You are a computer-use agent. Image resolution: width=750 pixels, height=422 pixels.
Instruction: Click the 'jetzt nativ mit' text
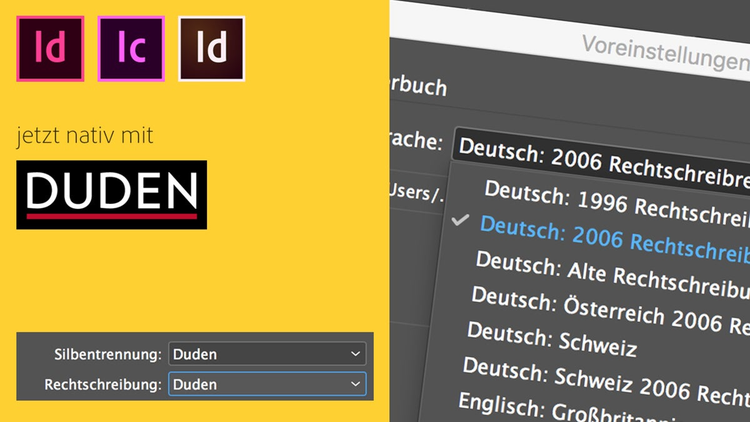85,135
